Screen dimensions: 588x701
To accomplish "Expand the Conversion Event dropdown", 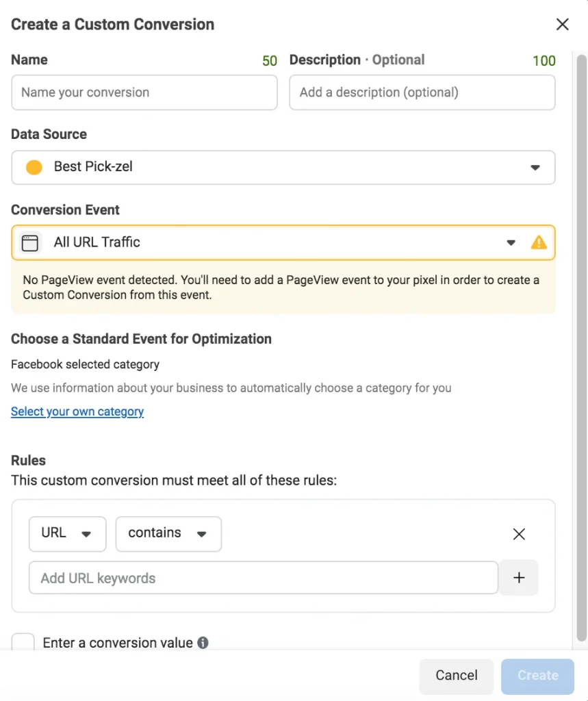I will [274, 242].
